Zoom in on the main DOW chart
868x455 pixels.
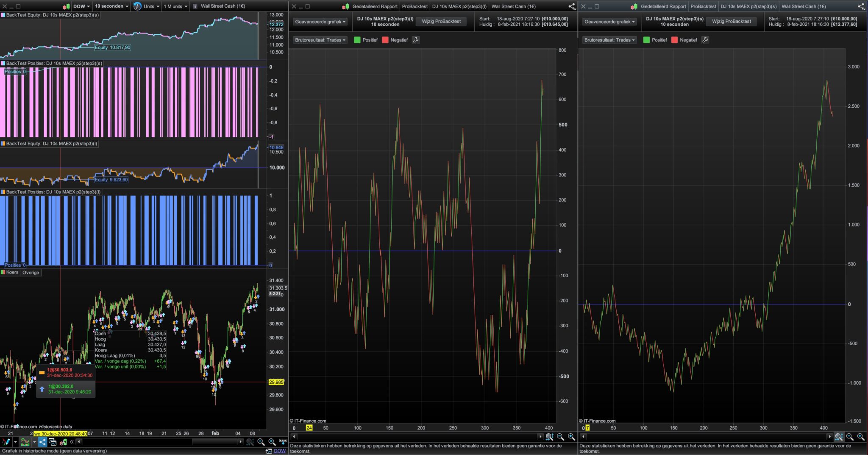point(272,442)
